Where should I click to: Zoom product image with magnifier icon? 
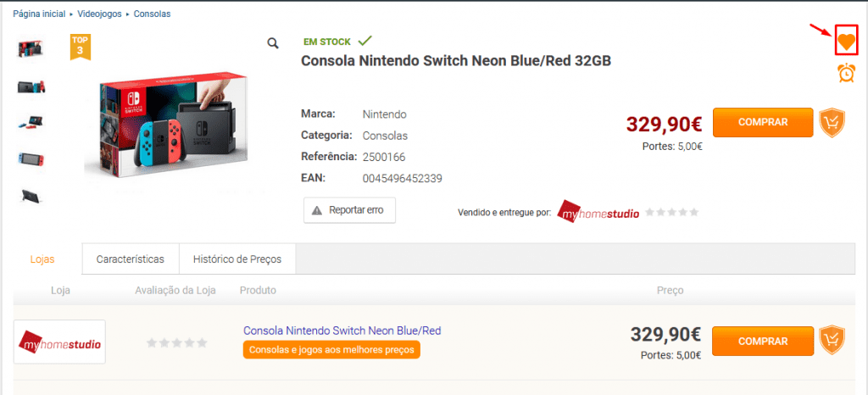tap(273, 43)
